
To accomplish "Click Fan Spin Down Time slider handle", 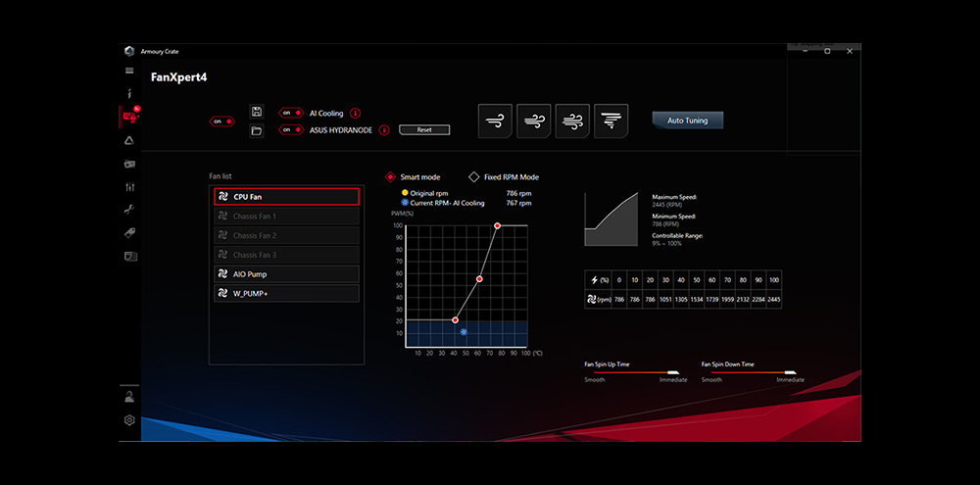I will [790, 372].
